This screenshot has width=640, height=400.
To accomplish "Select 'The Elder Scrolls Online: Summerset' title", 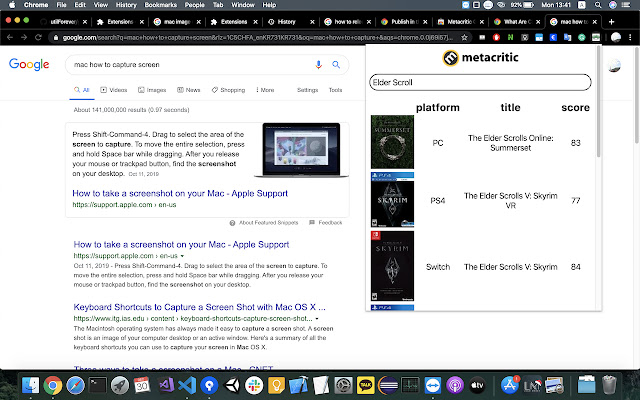I will click(x=511, y=143).
